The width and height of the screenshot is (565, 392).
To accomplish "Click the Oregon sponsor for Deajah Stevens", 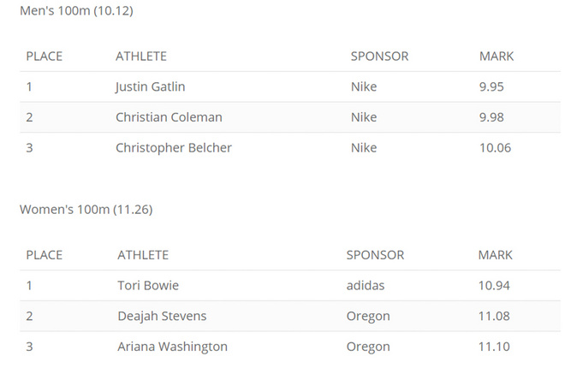I will [368, 316].
